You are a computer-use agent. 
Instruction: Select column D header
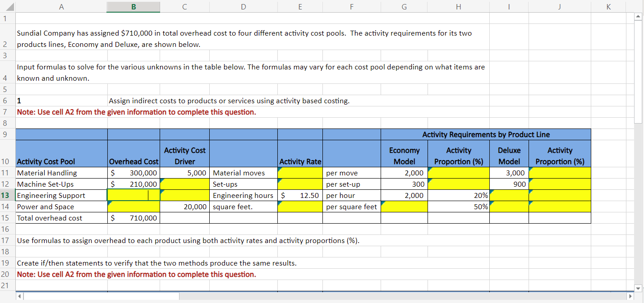pyautogui.click(x=244, y=6)
